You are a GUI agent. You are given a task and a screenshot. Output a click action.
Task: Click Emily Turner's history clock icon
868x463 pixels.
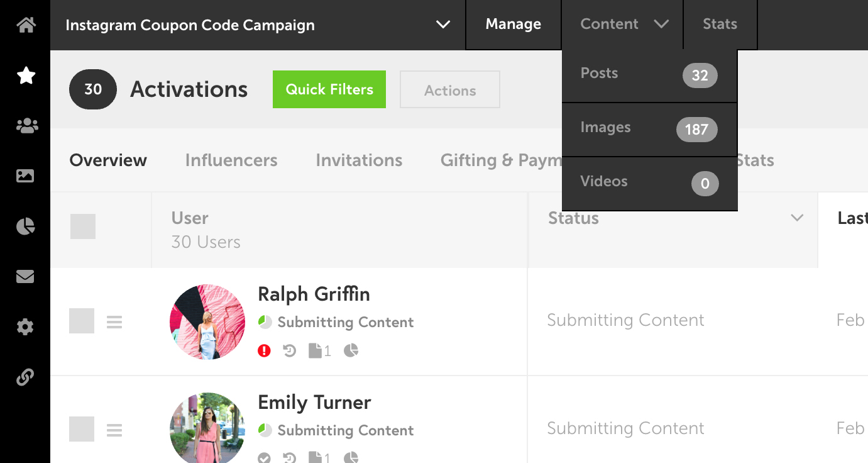[290, 458]
